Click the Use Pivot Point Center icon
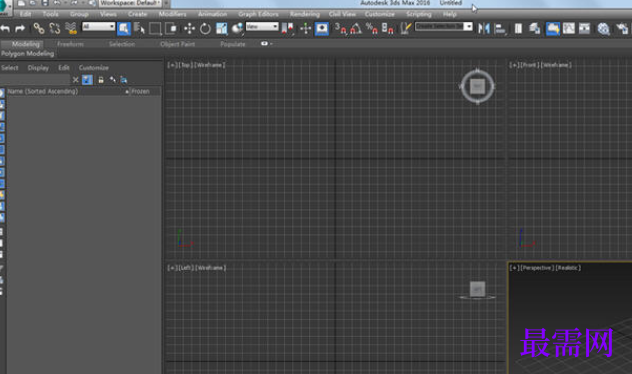 pyautogui.click(x=287, y=29)
